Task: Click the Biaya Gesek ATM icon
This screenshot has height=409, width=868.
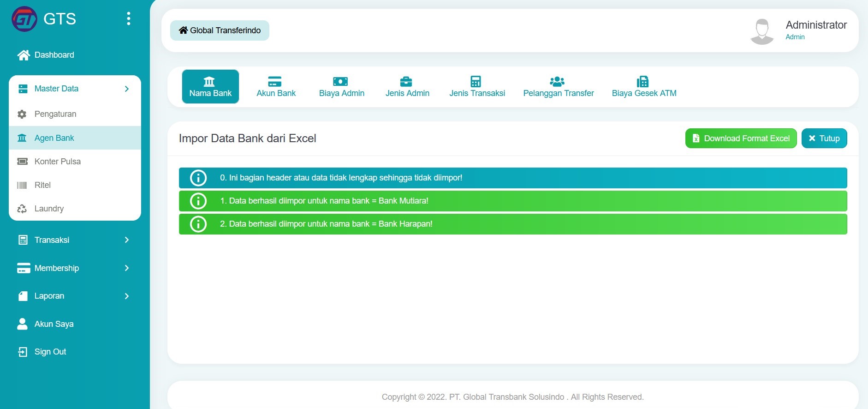Action: pyautogui.click(x=642, y=82)
